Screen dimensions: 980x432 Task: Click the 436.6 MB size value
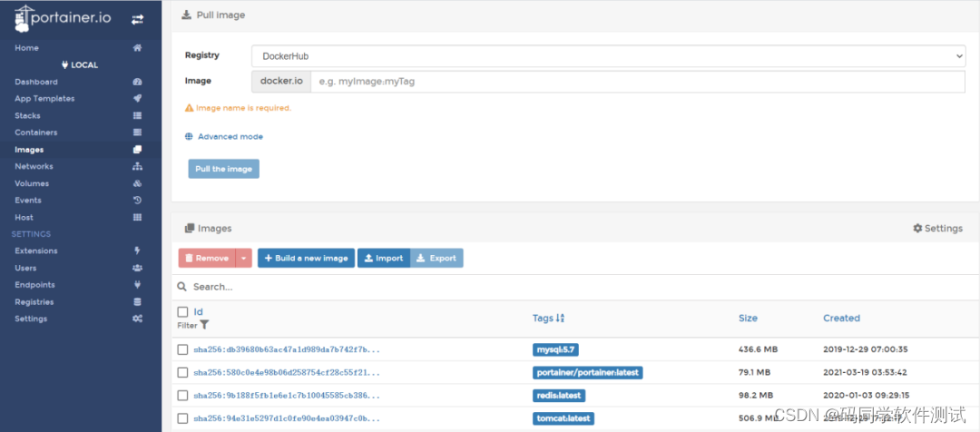(x=758, y=349)
